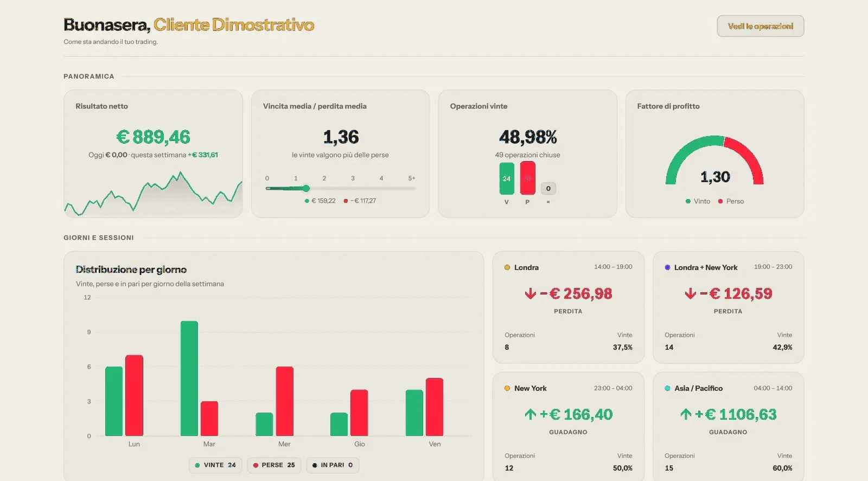This screenshot has width=868, height=481.
Task: Click the orange dot beside the New York title
Action: point(507,388)
